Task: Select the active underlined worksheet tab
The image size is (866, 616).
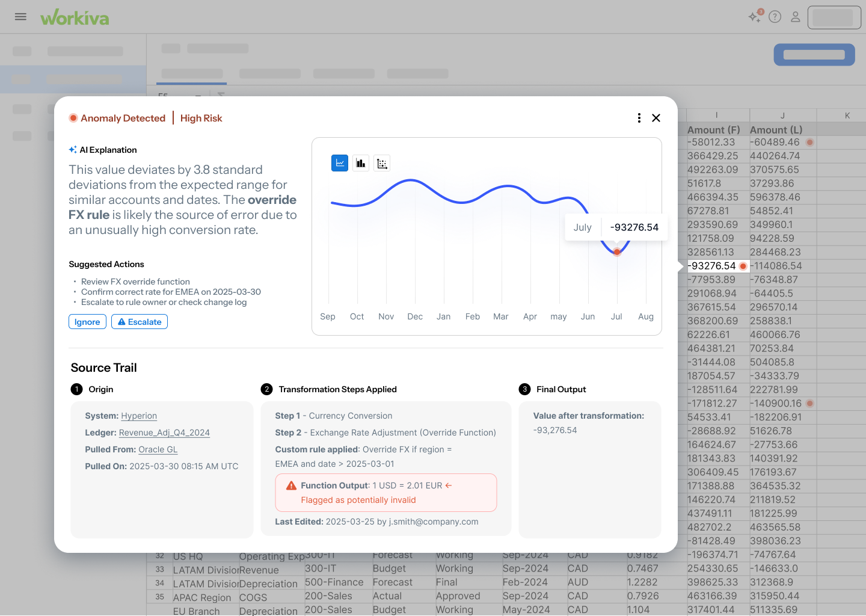Action: [x=191, y=73]
